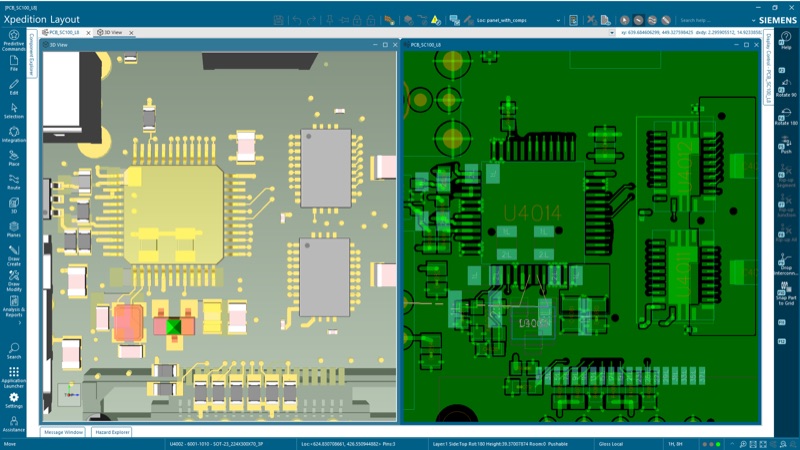
Task: Click the Push action key
Action: tap(786, 145)
